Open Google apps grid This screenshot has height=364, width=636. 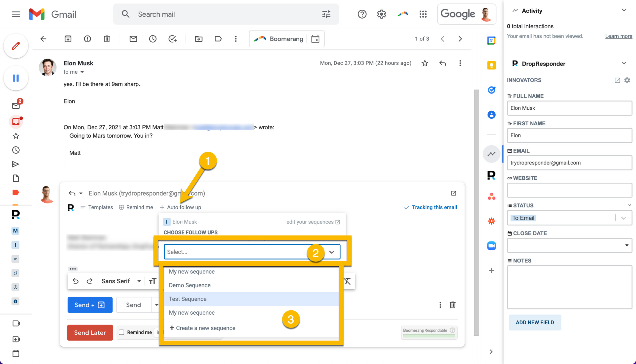pos(423,14)
